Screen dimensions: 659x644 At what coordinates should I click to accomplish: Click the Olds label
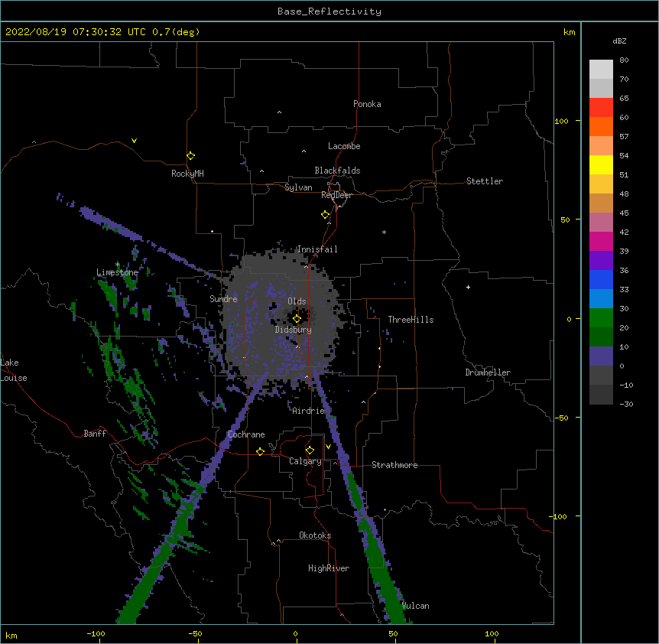297,301
